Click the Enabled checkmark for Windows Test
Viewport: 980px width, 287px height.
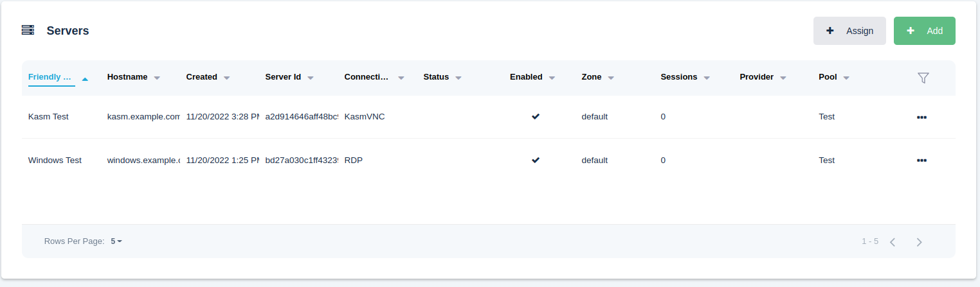[535, 161]
